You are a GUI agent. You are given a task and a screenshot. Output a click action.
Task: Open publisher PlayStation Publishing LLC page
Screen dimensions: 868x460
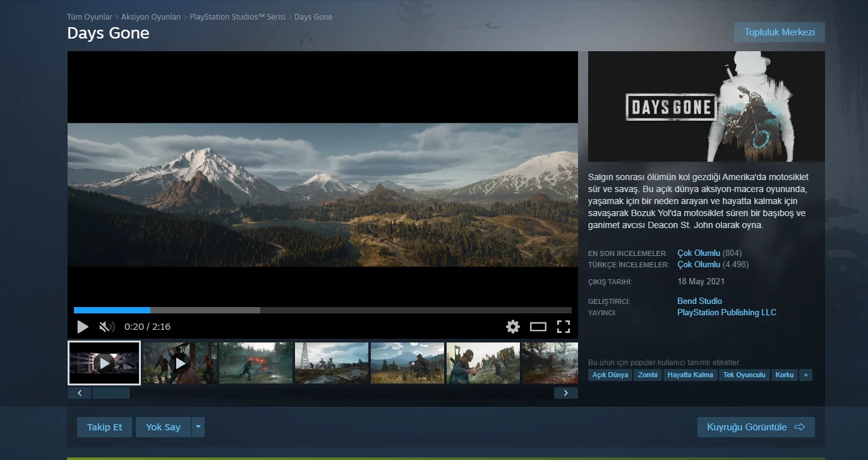[726, 313]
